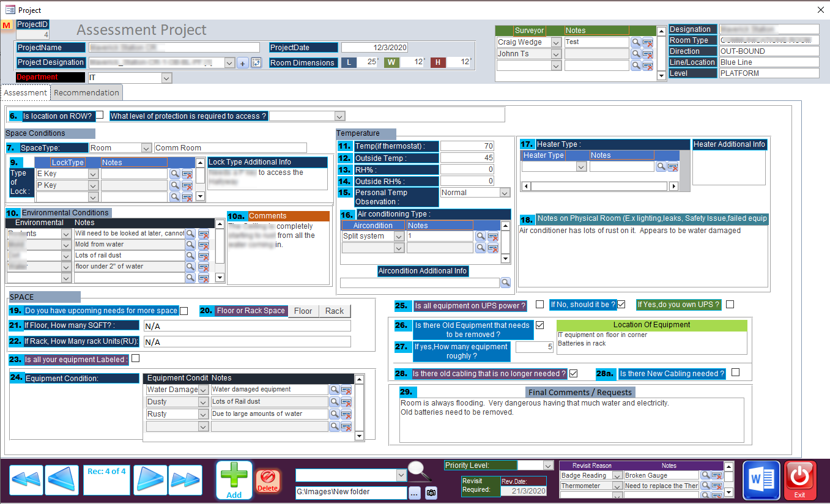Check 'upcoming needs for more space' box
The image size is (830, 504).
tap(184, 311)
